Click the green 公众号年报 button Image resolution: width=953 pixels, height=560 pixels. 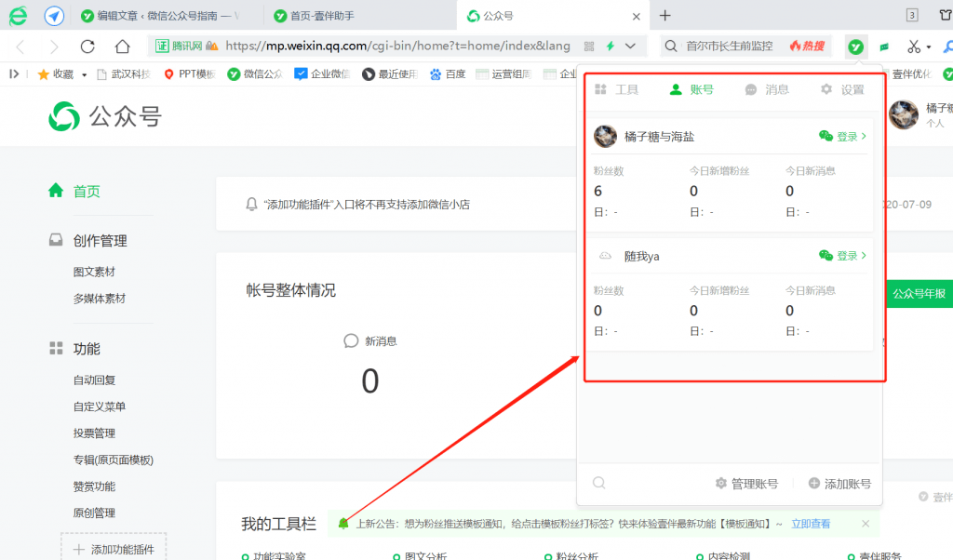coord(918,294)
